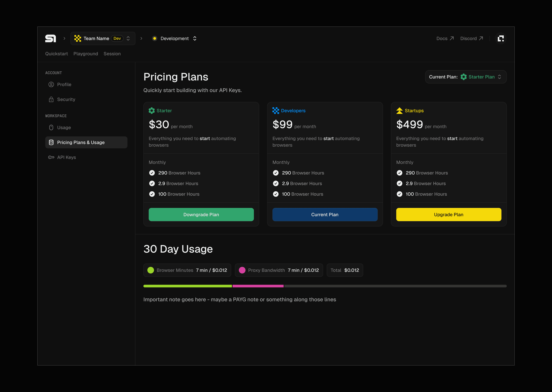Screen dimensions: 552x392
Task: Click the green Starter plan flower icon
Action: point(152,111)
